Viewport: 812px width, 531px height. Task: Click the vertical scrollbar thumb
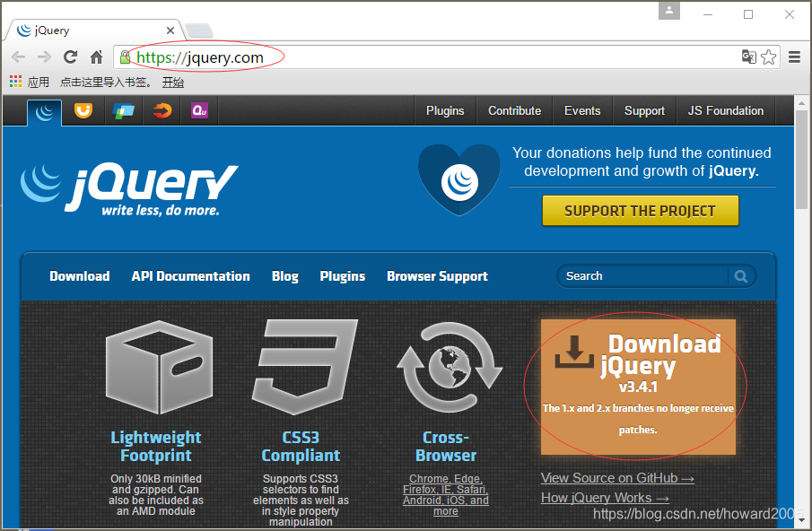point(801,160)
